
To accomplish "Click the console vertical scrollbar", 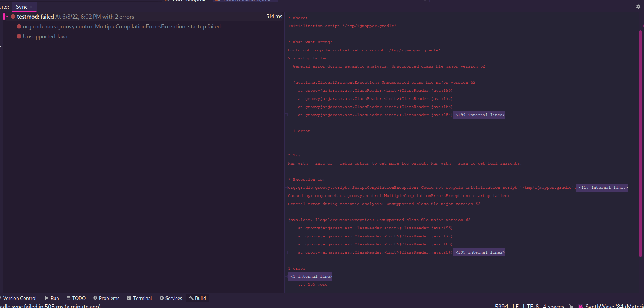I will (640, 143).
